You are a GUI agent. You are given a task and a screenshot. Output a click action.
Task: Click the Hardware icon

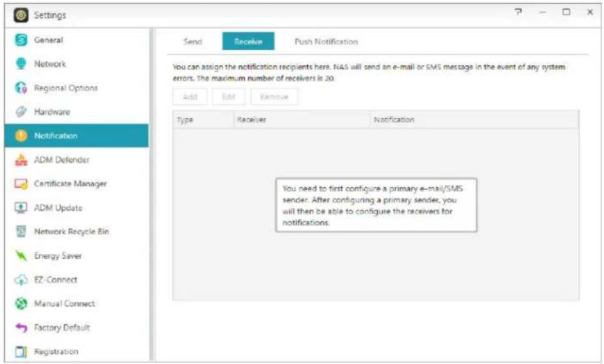(21, 112)
